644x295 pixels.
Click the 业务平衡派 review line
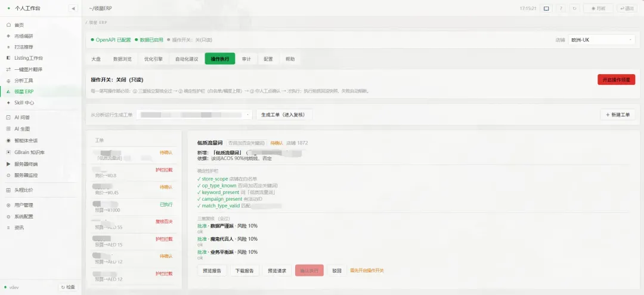pos(228,252)
